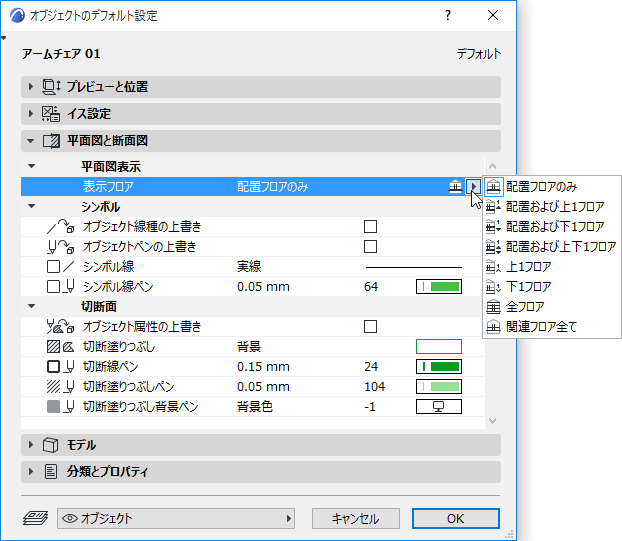Select 配置および下1フロア menu option
This screenshot has width=622, height=541.
point(552,226)
